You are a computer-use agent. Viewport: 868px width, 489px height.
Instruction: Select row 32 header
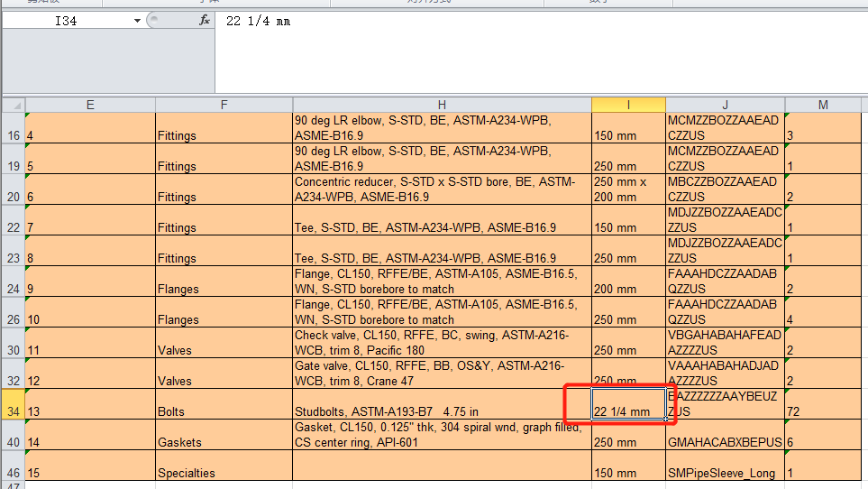tap(14, 374)
